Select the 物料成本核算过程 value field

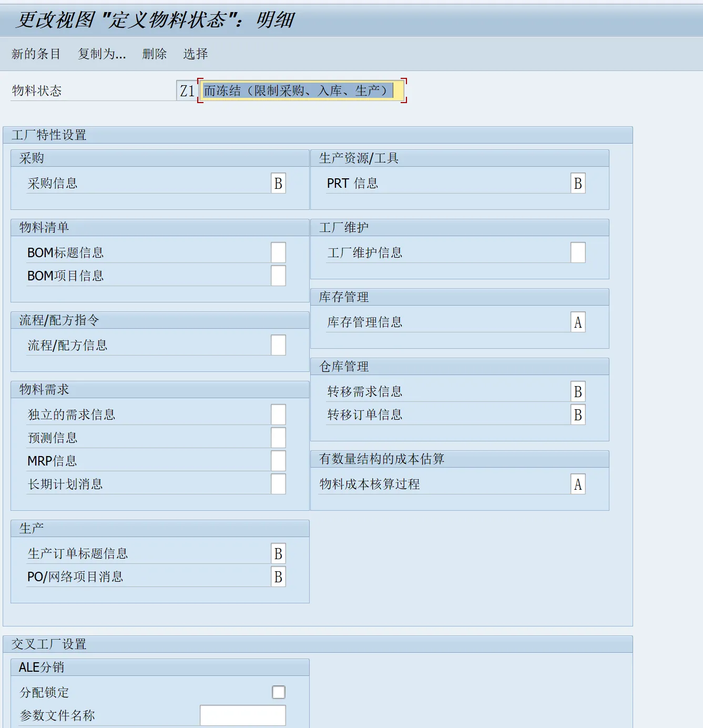[x=578, y=484]
